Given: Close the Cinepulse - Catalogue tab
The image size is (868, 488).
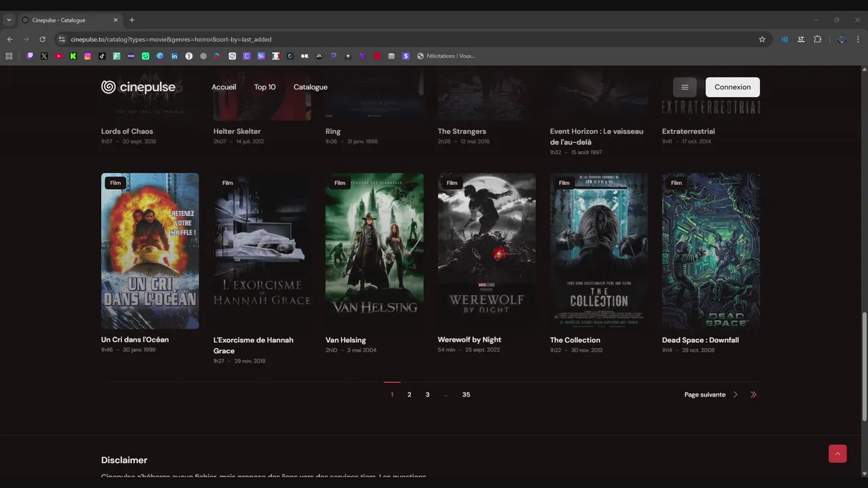Looking at the screenshot, I should click(115, 20).
